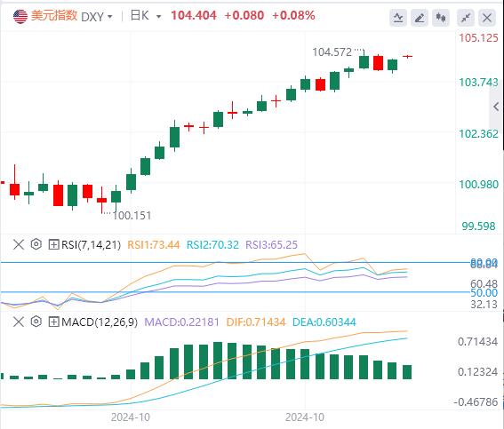Screen dimensions: 504x429
Task: Remove the RSI indicator panel
Action: click(19, 244)
